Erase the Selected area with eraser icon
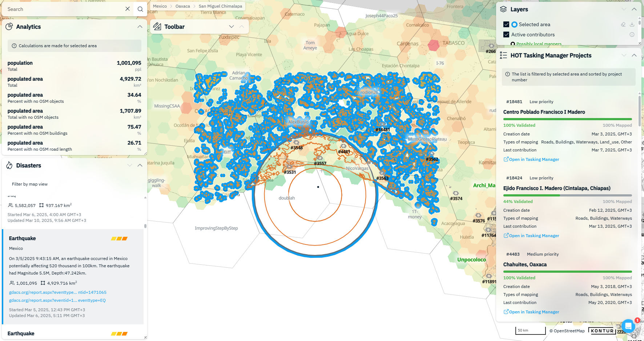 [x=623, y=24]
